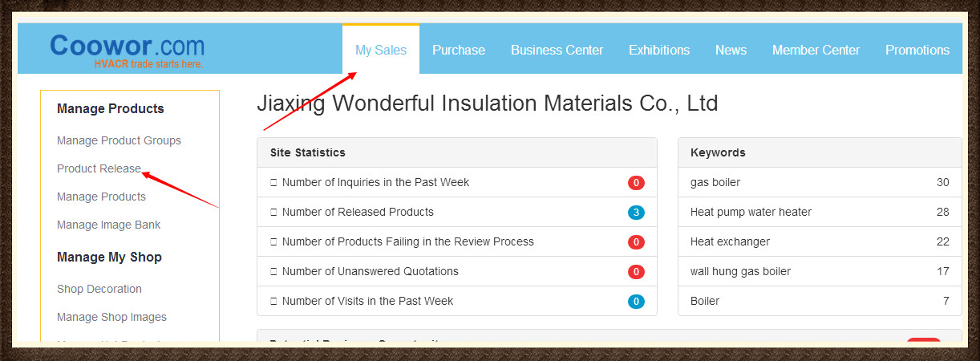Go to the Exhibitions page
Viewport: 980px width, 361px height.
pyautogui.click(x=659, y=50)
